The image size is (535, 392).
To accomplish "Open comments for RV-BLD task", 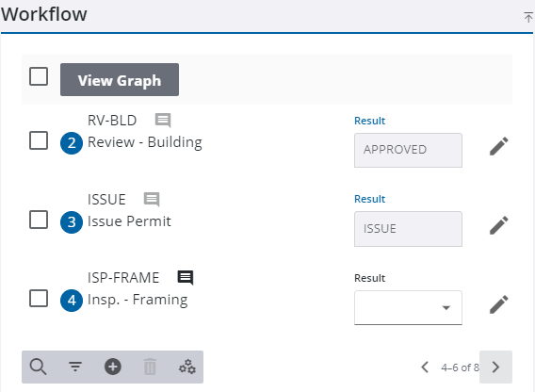I will [163, 121].
